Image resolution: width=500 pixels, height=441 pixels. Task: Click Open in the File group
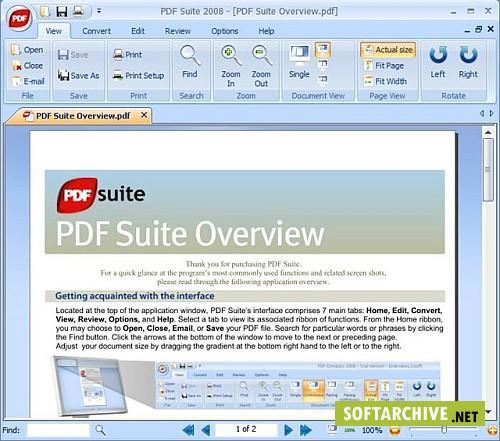(x=27, y=50)
